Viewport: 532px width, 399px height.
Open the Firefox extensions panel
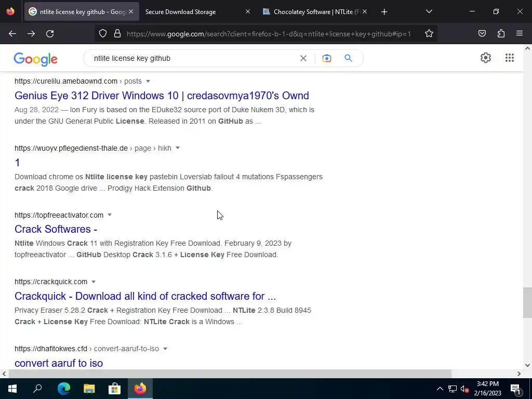tap(501, 34)
